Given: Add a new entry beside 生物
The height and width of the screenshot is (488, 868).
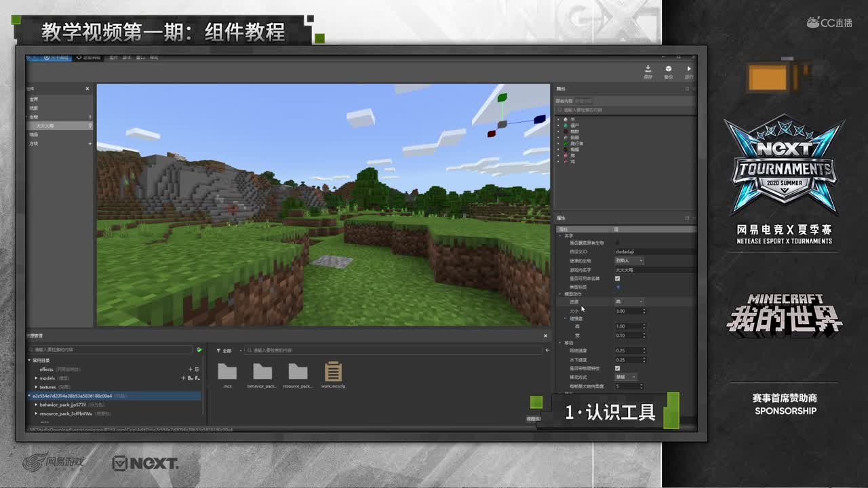Looking at the screenshot, I should [90, 117].
